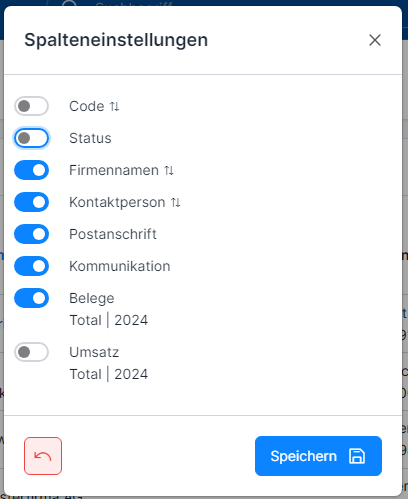Click the floppy disk icon in Speichern
This screenshot has height=499, width=408.
coord(357,456)
